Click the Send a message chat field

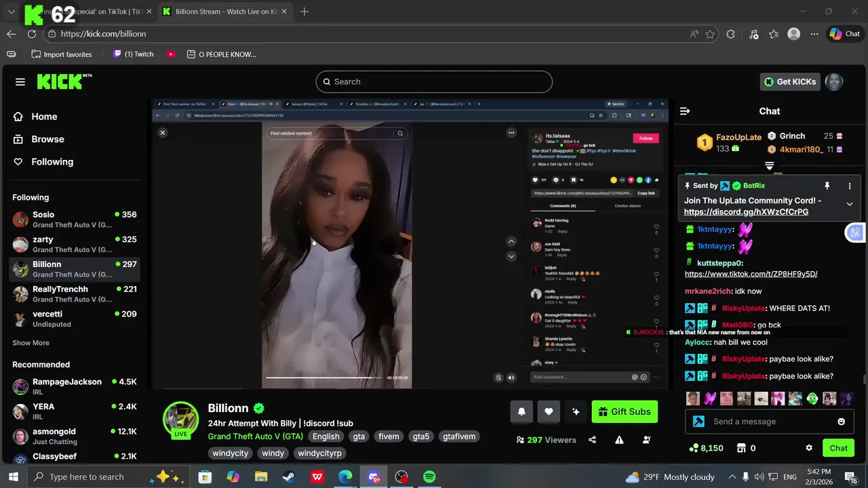(770, 422)
